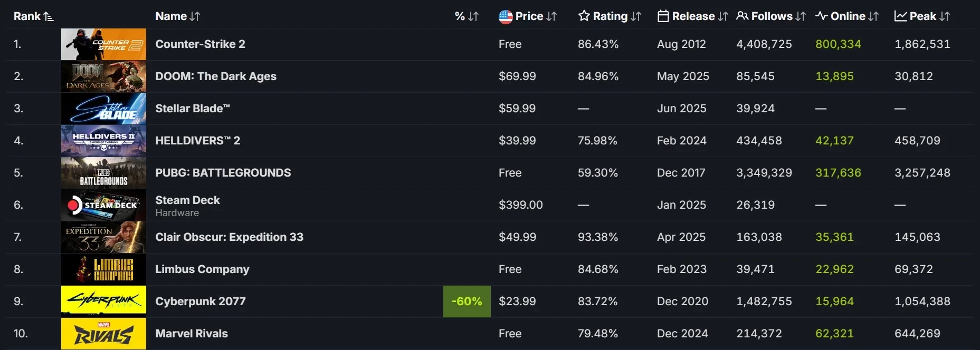The height and width of the screenshot is (350, 980).
Task: Click the Cyberpunk 2077 yellow logo thumbnail
Action: tap(103, 302)
